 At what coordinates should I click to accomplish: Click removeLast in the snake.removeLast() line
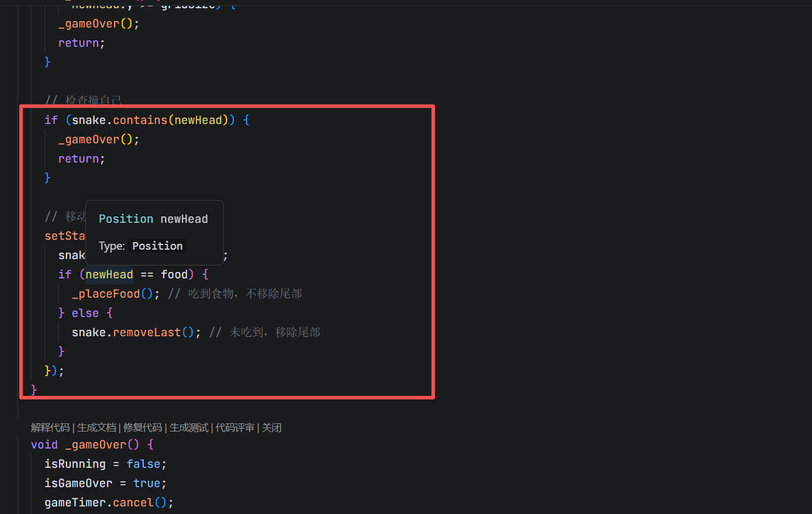click(x=147, y=332)
